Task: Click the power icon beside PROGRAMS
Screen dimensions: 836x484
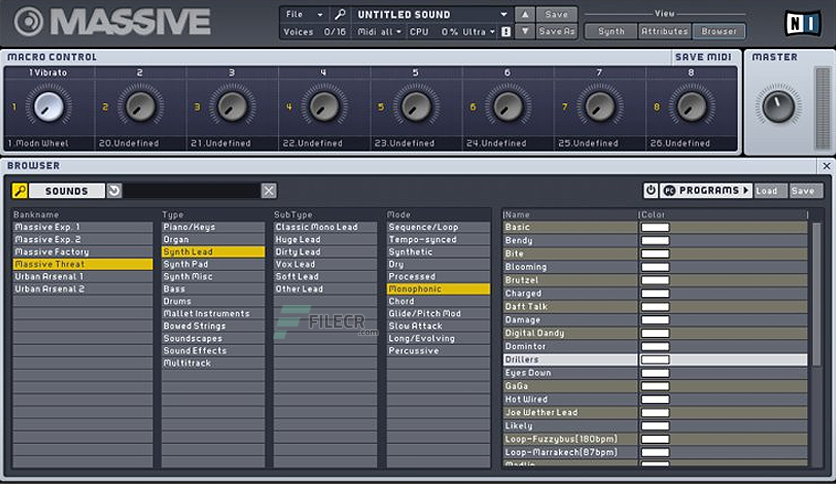Action: [650, 190]
